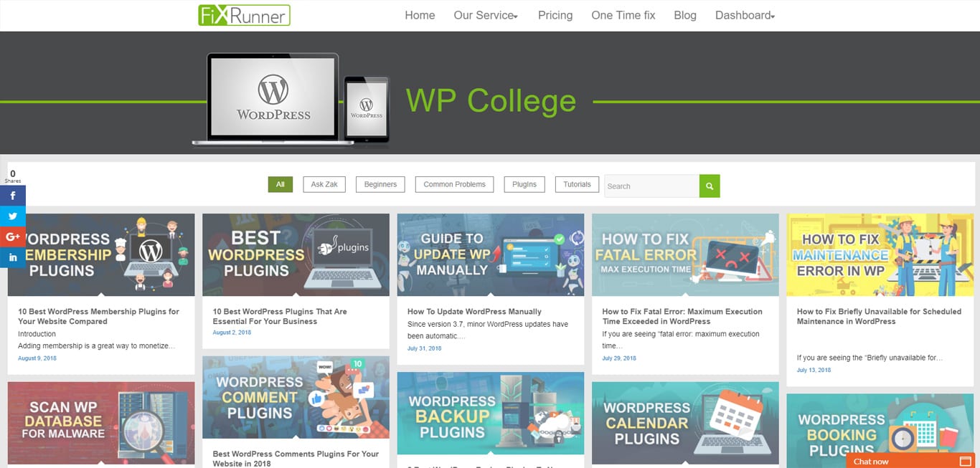The image size is (980, 468).
Task: Click the August 9, 2018 date
Action: click(x=37, y=358)
